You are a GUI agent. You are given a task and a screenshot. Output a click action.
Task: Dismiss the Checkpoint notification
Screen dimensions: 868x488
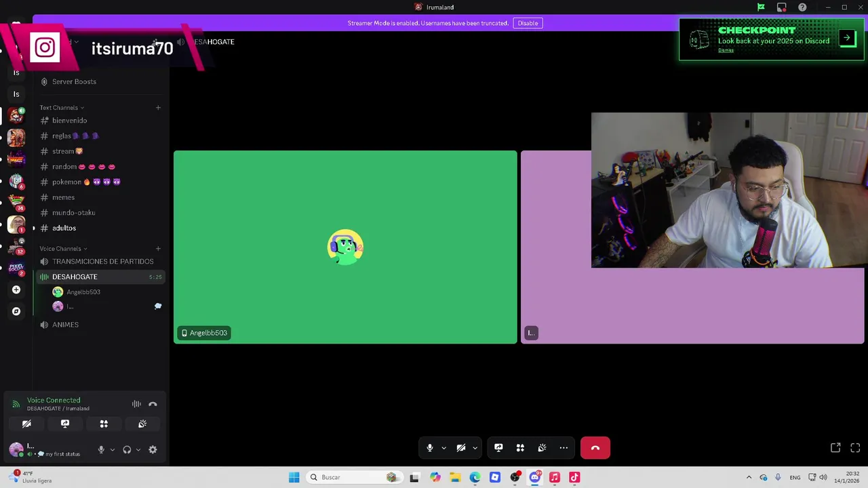tap(726, 50)
